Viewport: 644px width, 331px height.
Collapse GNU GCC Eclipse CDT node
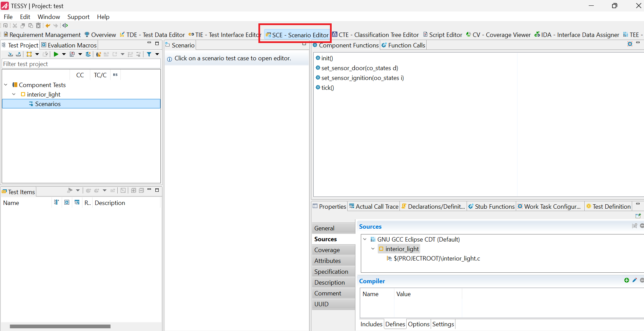365,239
